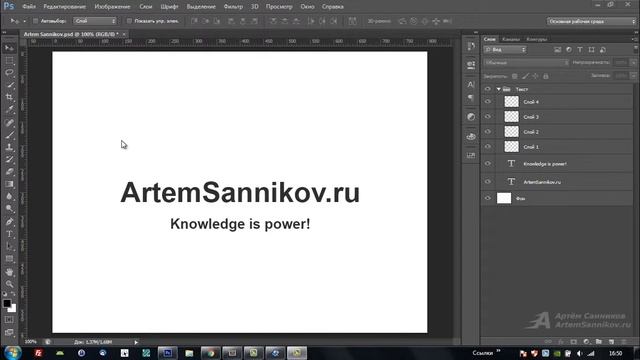
Task: Open the Справка menu
Action: pyautogui.click(x=333, y=7)
